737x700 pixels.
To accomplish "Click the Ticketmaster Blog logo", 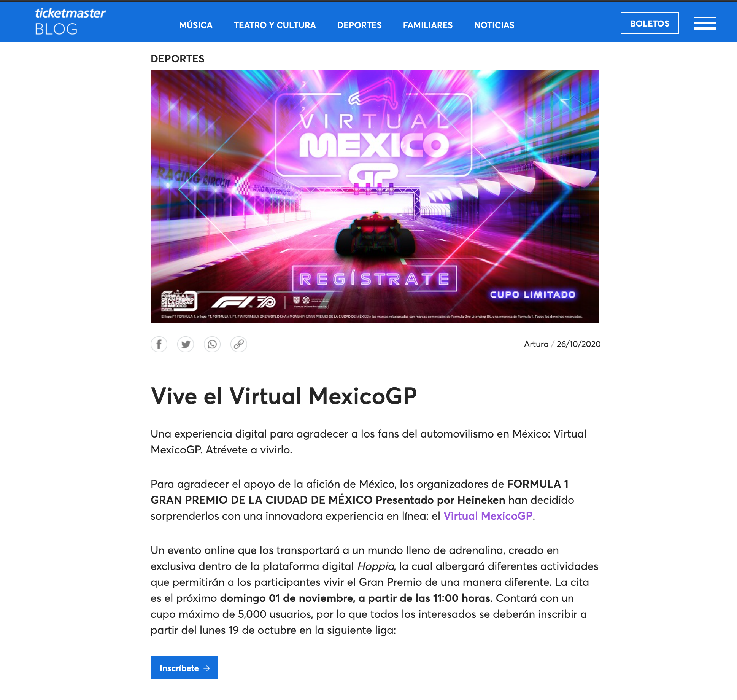I will click(70, 21).
